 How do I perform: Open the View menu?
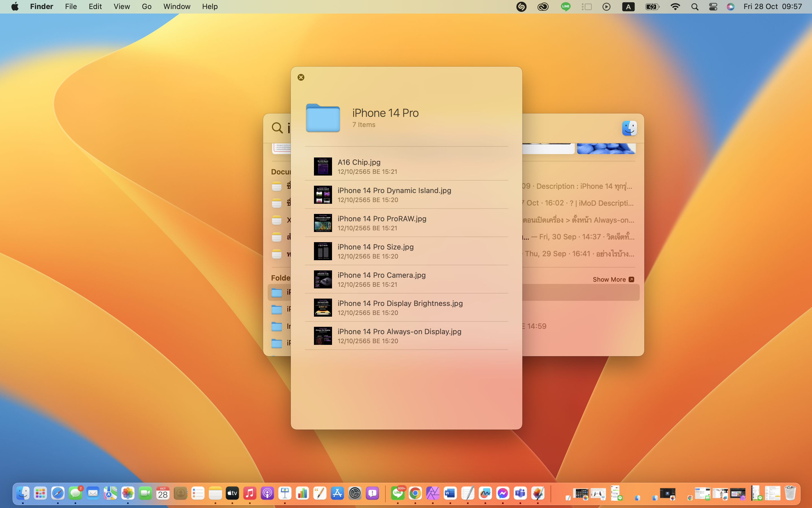[121, 7]
